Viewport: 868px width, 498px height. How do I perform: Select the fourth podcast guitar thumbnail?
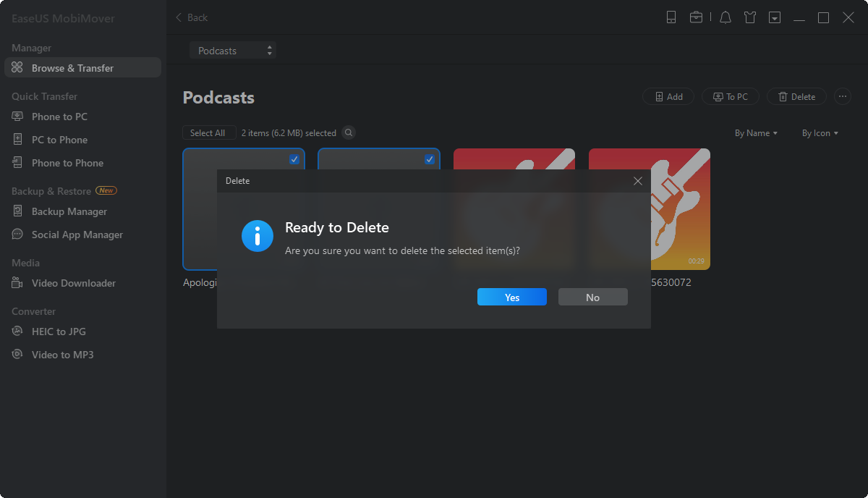coord(650,209)
